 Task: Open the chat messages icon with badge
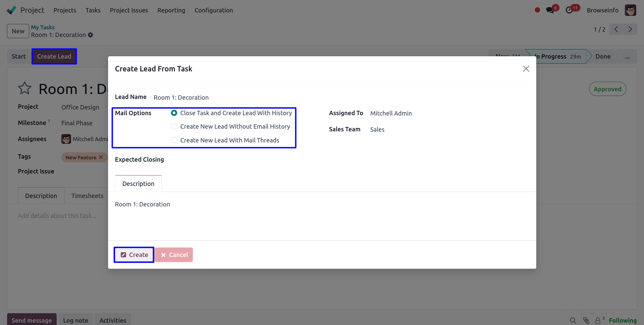click(x=550, y=10)
